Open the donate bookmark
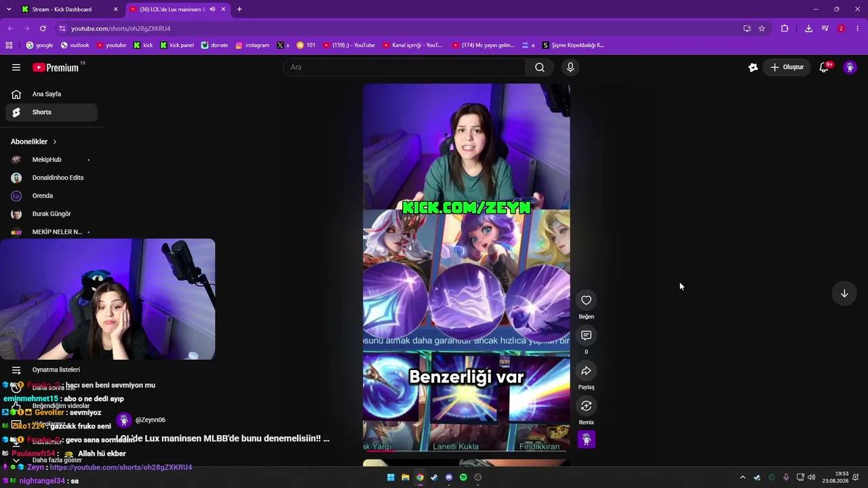The image size is (868, 488). [x=214, y=45]
